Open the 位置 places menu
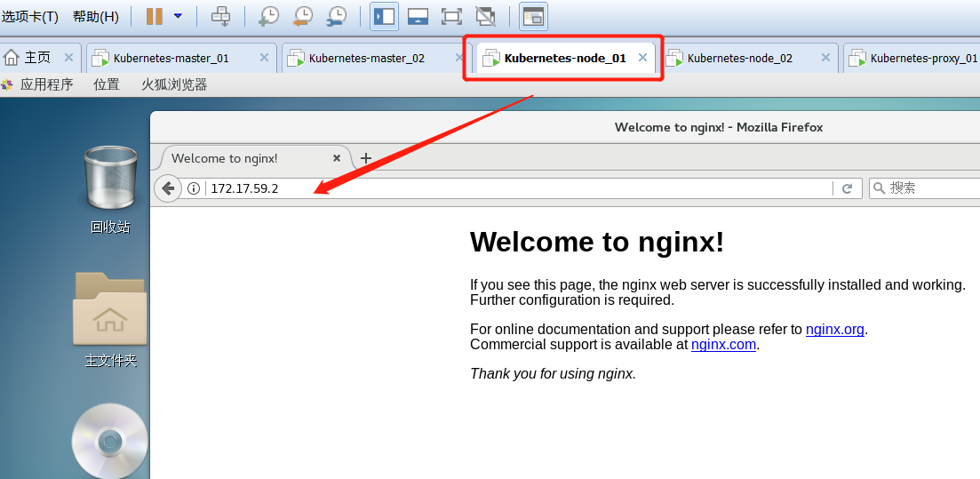Image resolution: width=980 pixels, height=479 pixels. coord(107,84)
